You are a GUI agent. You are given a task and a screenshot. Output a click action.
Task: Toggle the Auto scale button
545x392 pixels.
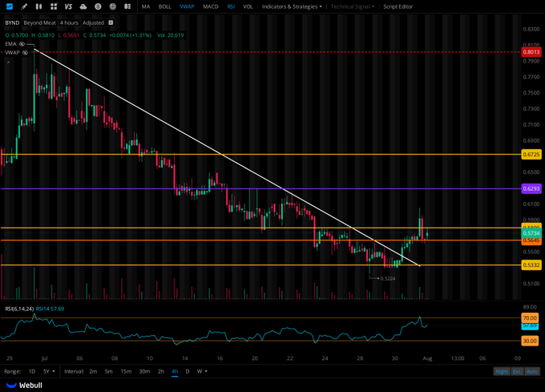point(532,371)
